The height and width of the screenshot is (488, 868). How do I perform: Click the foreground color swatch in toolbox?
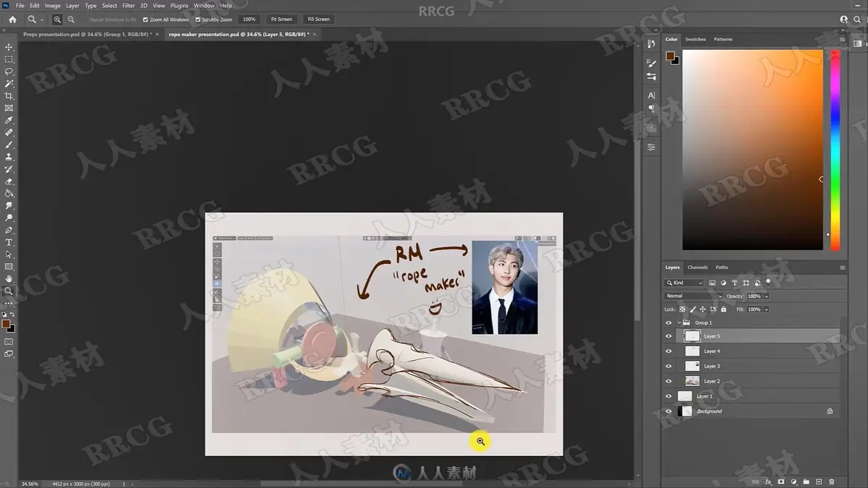point(6,323)
